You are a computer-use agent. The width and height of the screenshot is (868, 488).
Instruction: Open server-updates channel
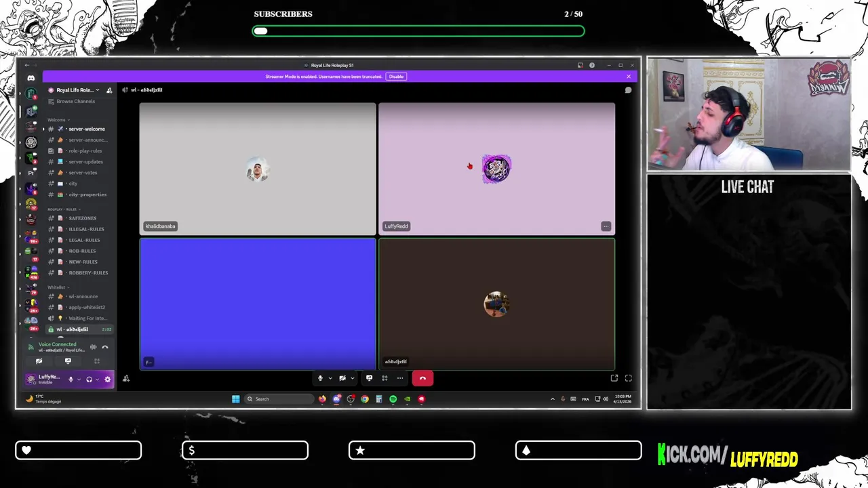pyautogui.click(x=79, y=162)
